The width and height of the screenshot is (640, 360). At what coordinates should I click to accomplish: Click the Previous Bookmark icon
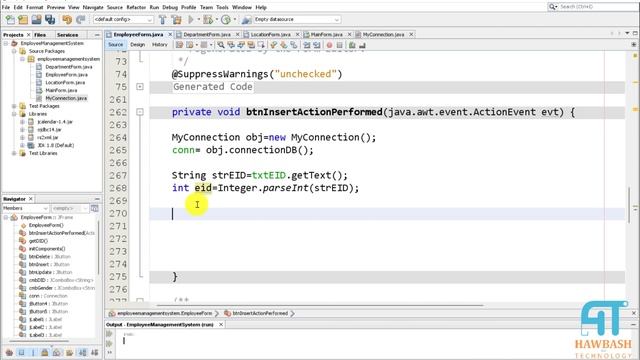tap(273, 45)
